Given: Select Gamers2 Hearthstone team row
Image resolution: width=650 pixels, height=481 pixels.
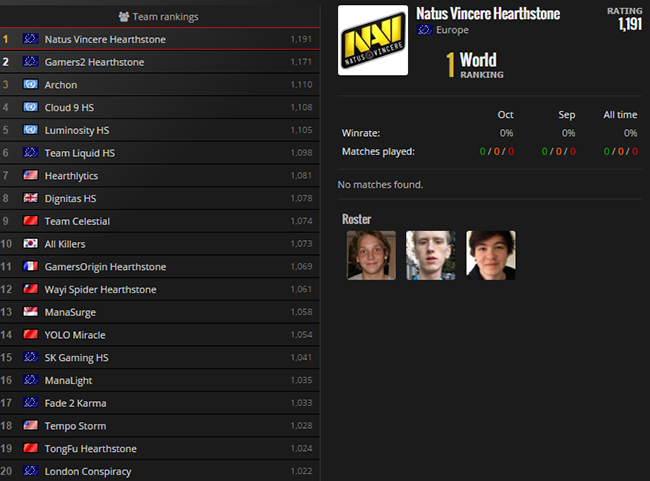Looking at the screenshot, I should coord(94,62).
